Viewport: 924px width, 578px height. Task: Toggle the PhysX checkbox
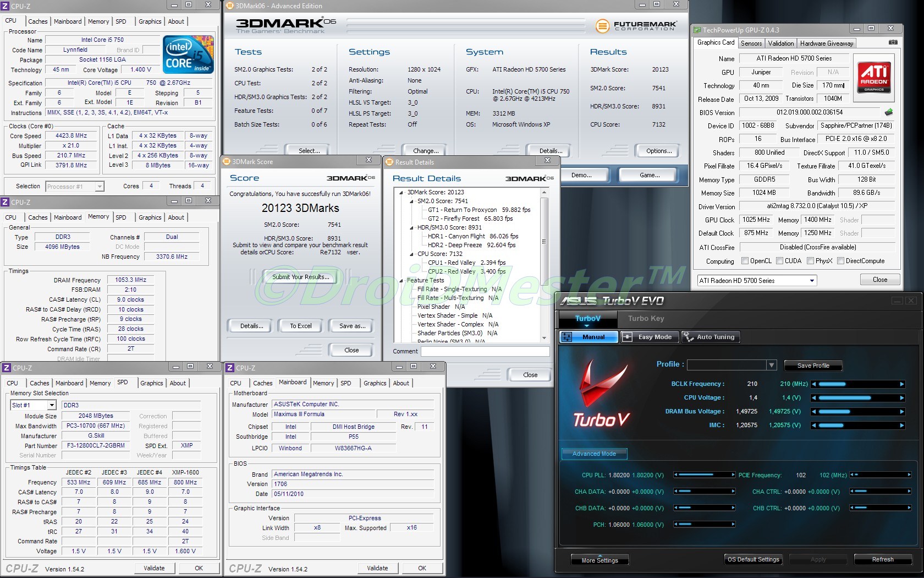810,261
